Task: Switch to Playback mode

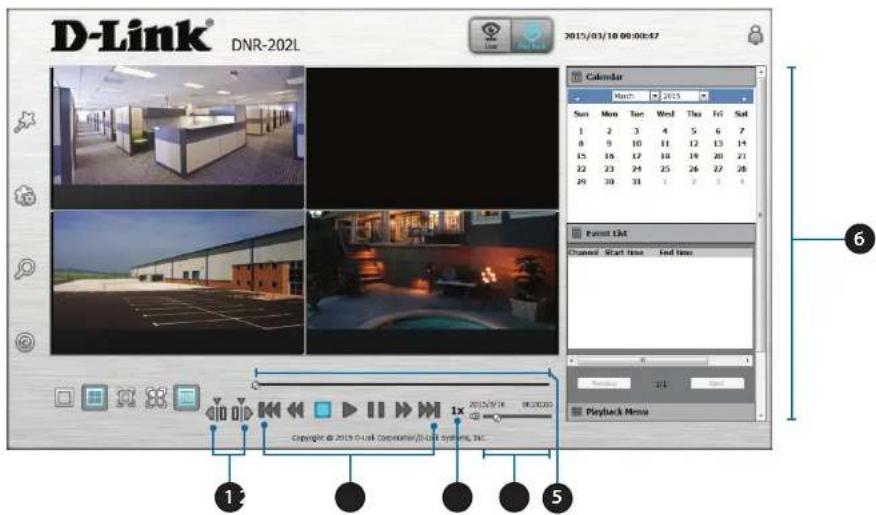Action: (x=531, y=36)
